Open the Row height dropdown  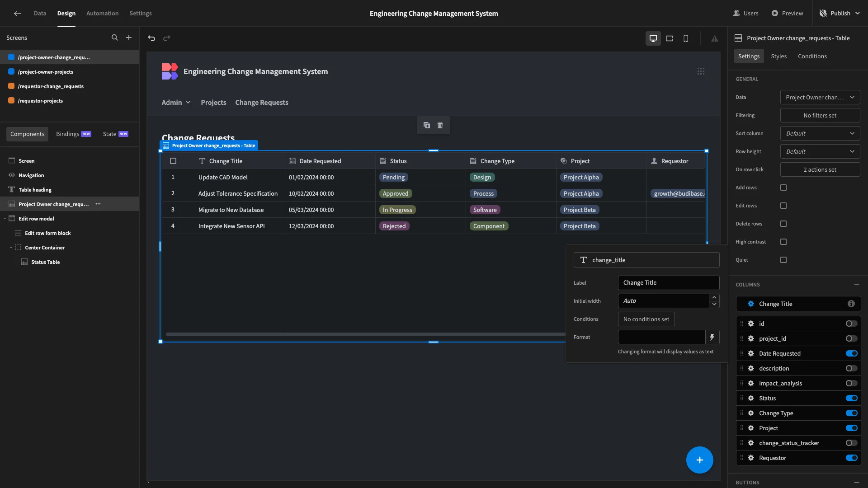pos(820,151)
